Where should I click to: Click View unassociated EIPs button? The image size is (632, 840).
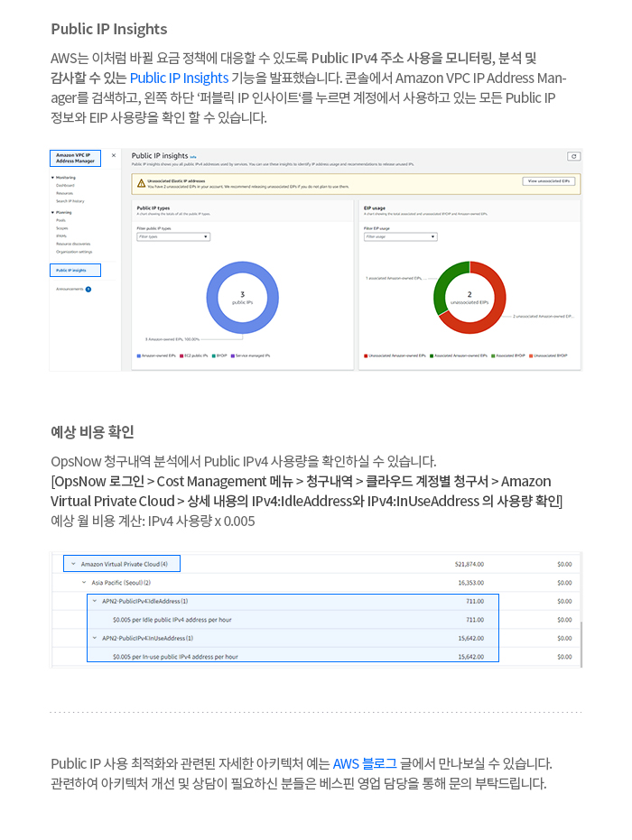548,181
